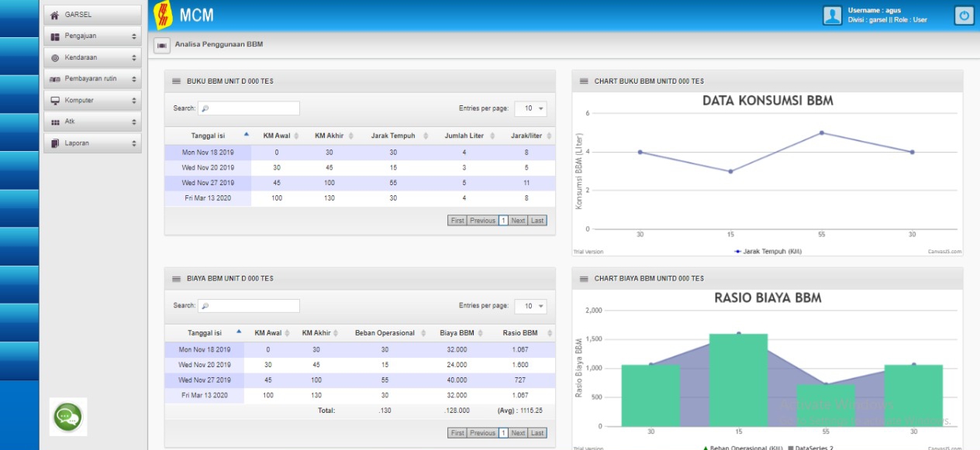Click the GARSEL home icon
The width and height of the screenshot is (980, 450).
tap(55, 15)
